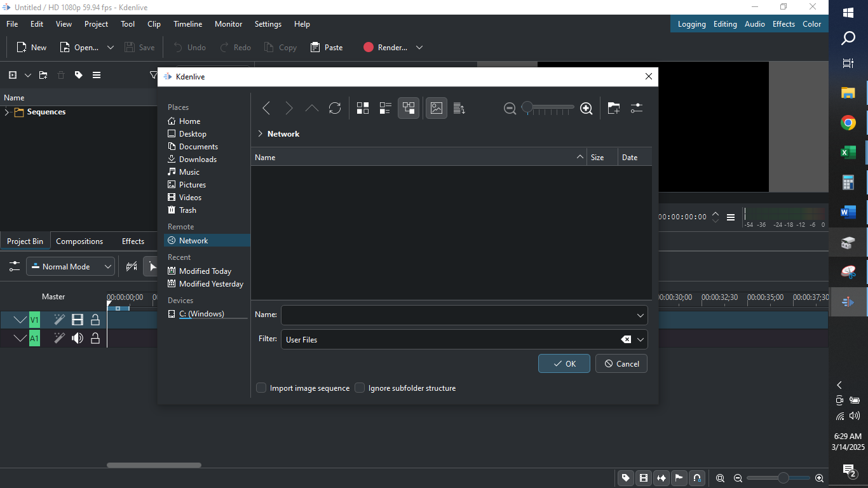868x488 pixels.
Task: Open the Timeline menu
Action: click(x=188, y=24)
